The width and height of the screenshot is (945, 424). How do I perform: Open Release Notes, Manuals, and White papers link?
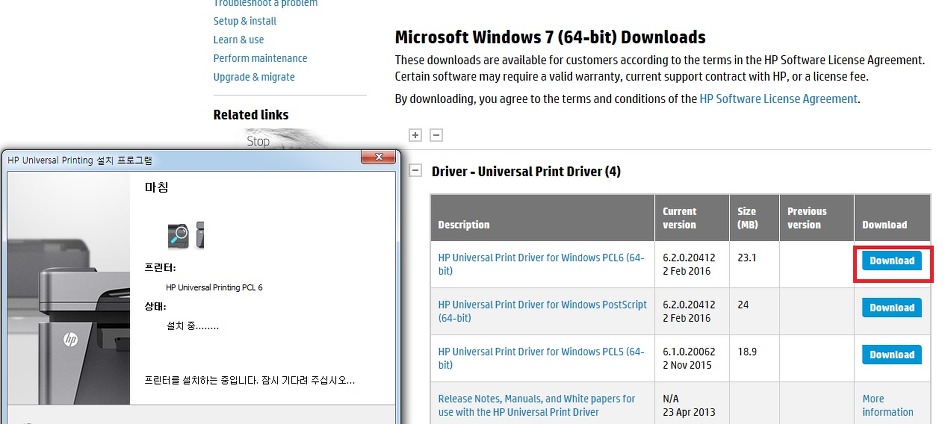pos(536,405)
